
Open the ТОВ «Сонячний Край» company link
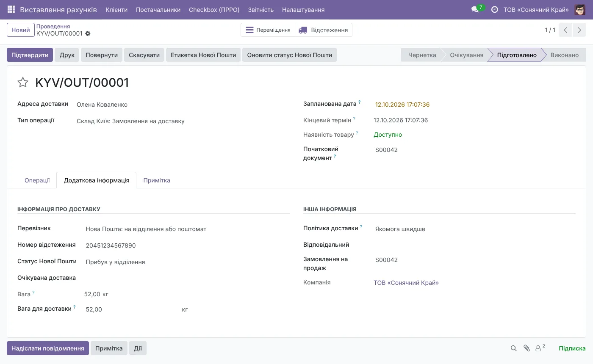tap(406, 283)
